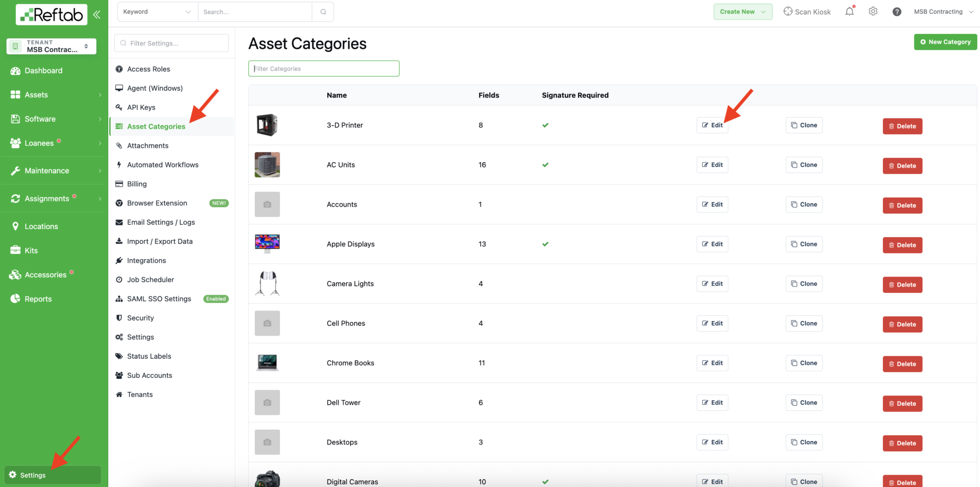Image resolution: width=980 pixels, height=487 pixels.
Task: Click the Scan Kiosk icon
Action: click(788, 11)
